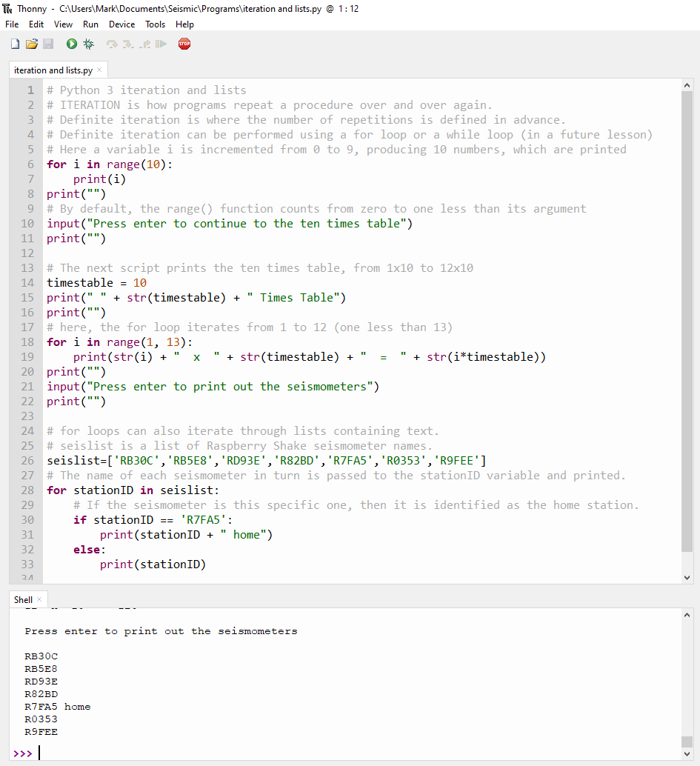Click the line 'for i in range(10):'
The width and height of the screenshot is (700, 766).
click(x=110, y=164)
